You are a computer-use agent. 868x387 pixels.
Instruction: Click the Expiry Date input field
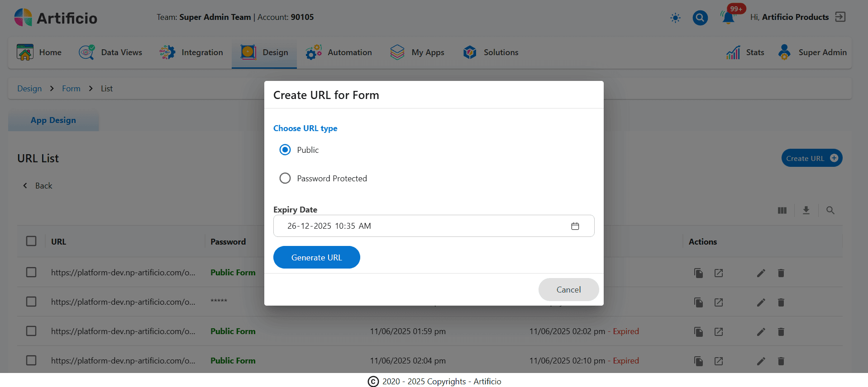point(434,226)
